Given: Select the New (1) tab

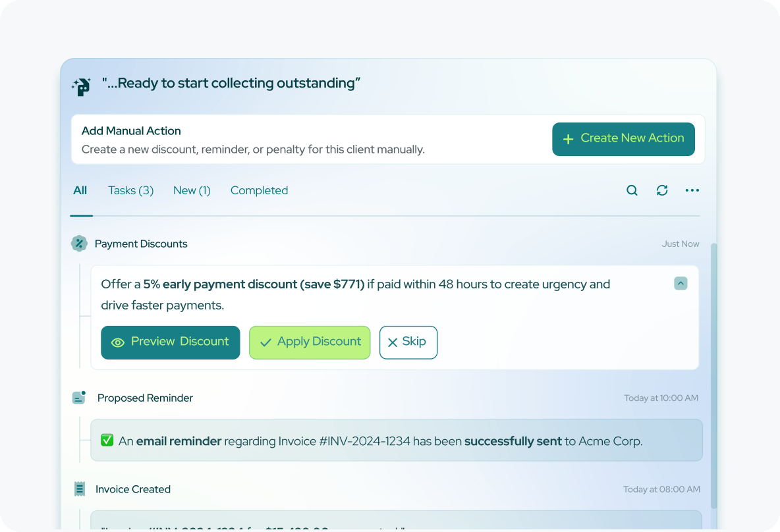Looking at the screenshot, I should tap(192, 190).
